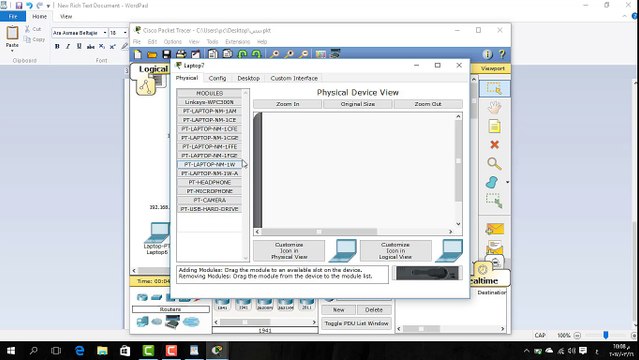Click Customize Icon in Physical View button
This screenshot has width=639, height=360.
pyautogui.click(x=289, y=251)
